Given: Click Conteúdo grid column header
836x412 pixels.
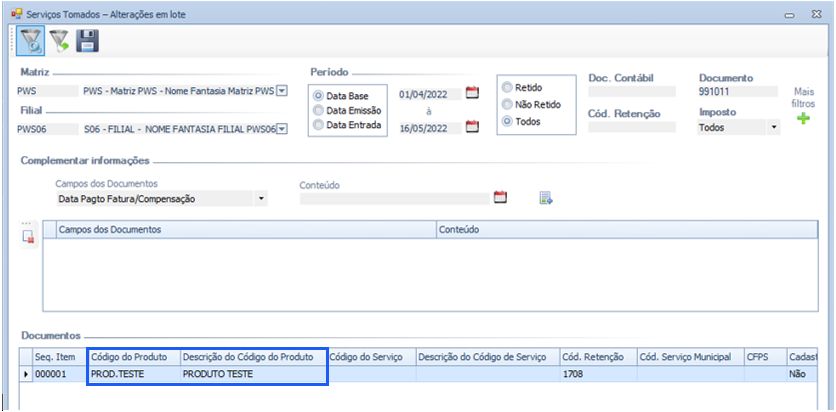Looking at the screenshot, I should (627, 230).
